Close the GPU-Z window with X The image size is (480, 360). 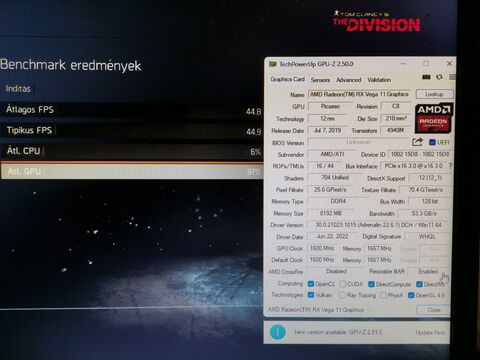pyautogui.click(x=449, y=63)
